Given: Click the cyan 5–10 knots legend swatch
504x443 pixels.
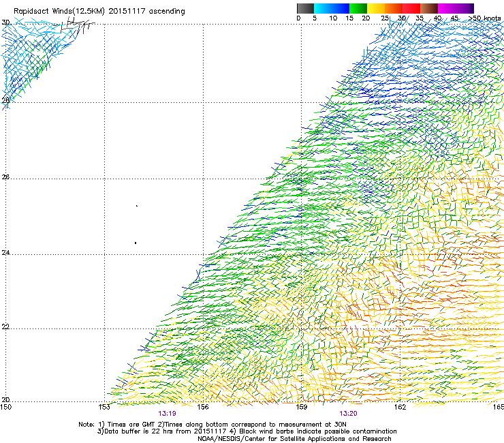Looking at the screenshot, I should (x=323, y=8).
